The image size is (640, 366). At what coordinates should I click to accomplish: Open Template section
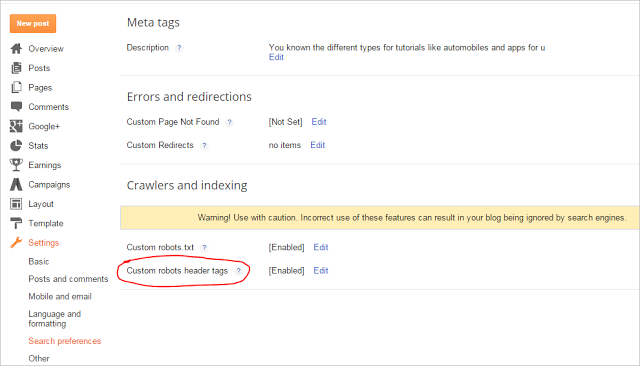(x=46, y=224)
